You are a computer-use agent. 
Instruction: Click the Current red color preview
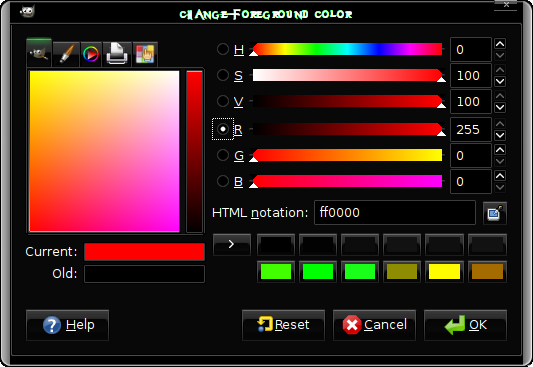144,252
